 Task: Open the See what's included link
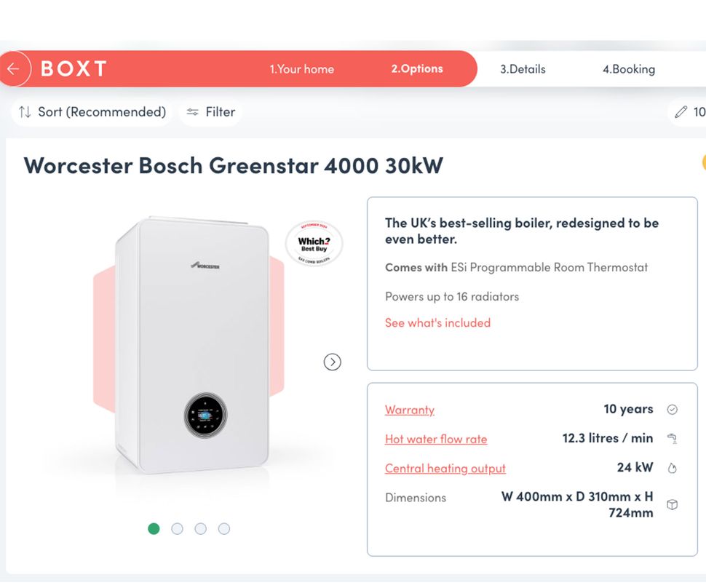click(437, 322)
